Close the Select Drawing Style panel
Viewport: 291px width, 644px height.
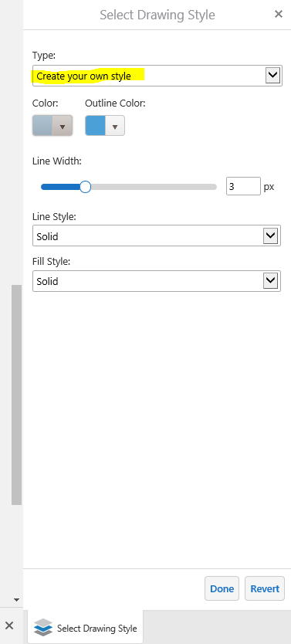point(279,15)
